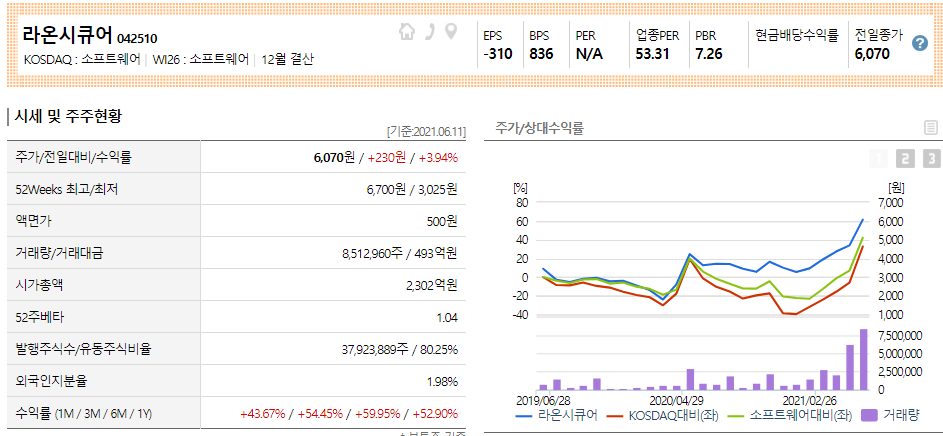The height and width of the screenshot is (436, 943).
Task: Click the +43.67% one-month return
Action: tap(262, 414)
